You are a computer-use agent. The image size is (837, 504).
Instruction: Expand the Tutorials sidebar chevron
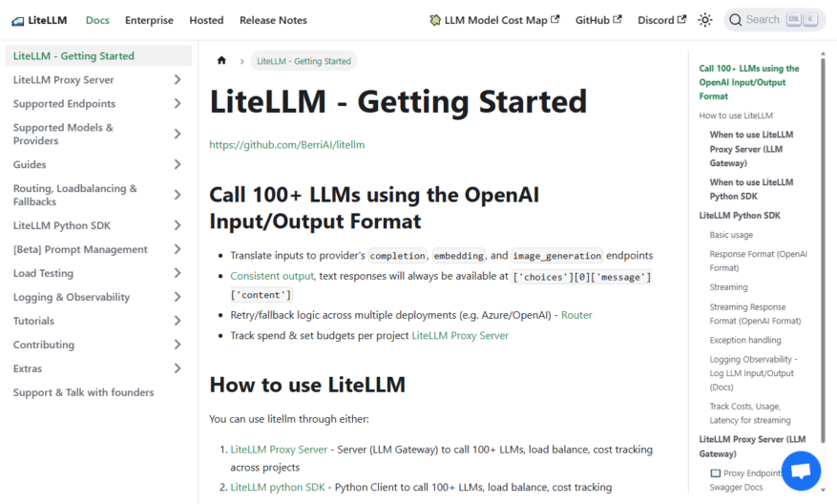(x=178, y=321)
